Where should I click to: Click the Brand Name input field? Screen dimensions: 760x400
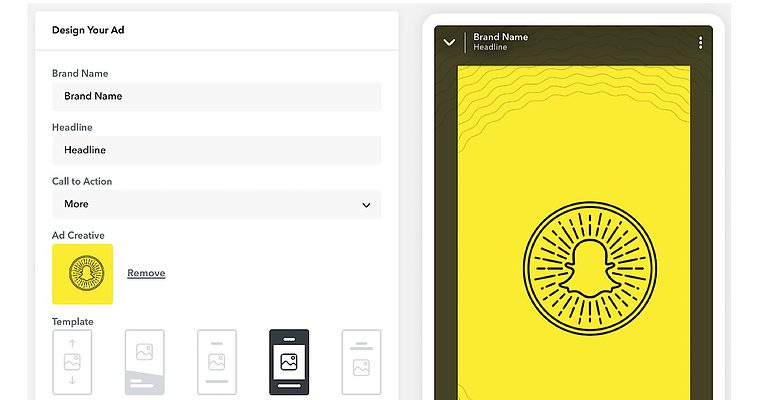[216, 96]
